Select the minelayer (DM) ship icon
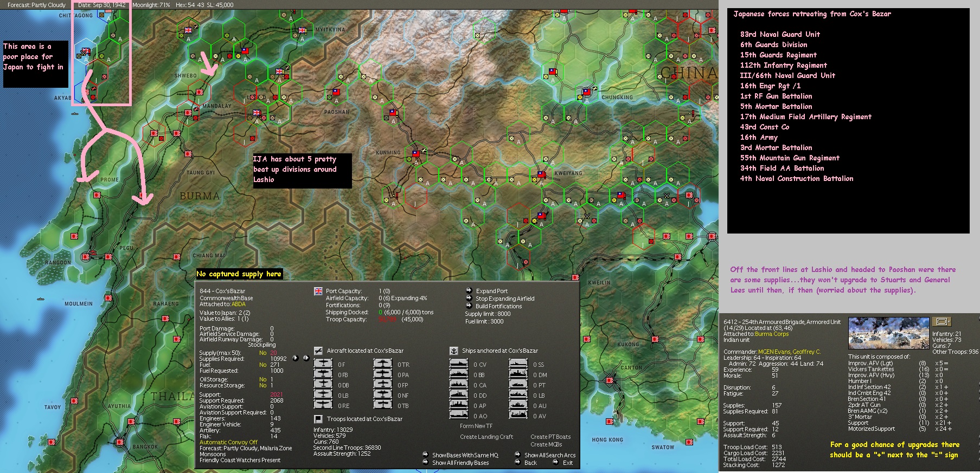 (x=518, y=374)
